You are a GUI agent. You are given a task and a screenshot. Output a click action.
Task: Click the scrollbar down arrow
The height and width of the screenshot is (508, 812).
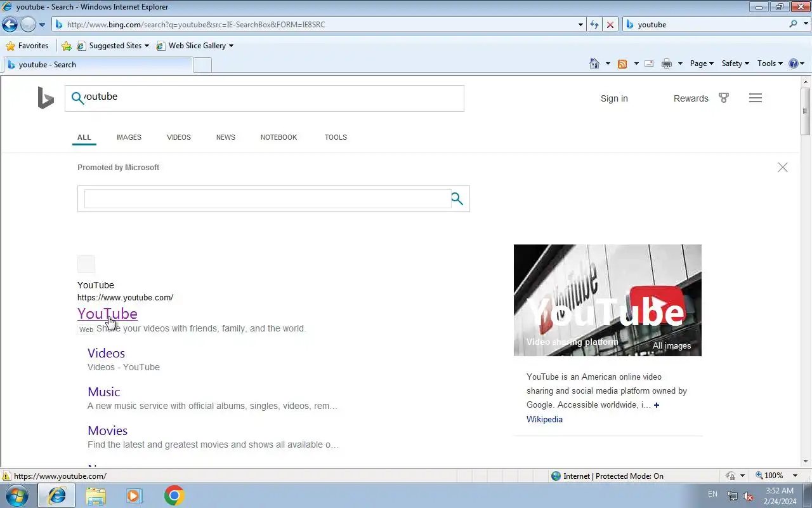coord(806,462)
